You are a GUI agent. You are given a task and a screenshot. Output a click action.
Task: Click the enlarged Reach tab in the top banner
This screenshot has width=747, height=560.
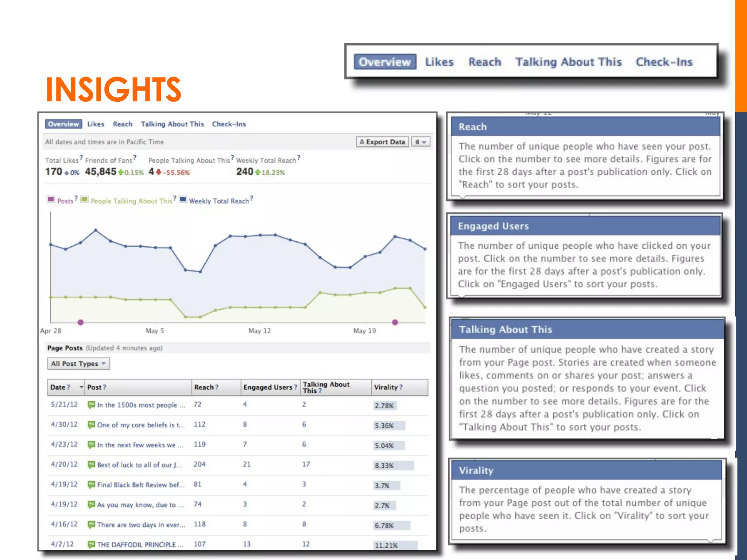(485, 62)
